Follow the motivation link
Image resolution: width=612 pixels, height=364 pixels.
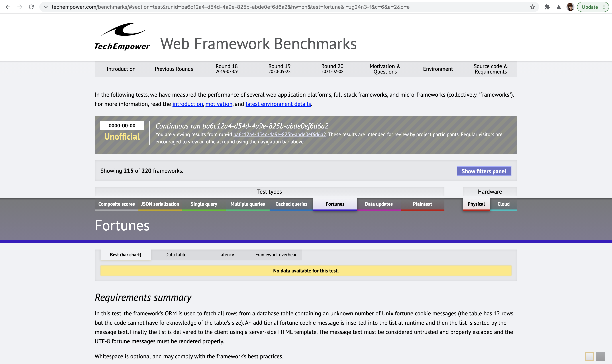click(x=219, y=104)
